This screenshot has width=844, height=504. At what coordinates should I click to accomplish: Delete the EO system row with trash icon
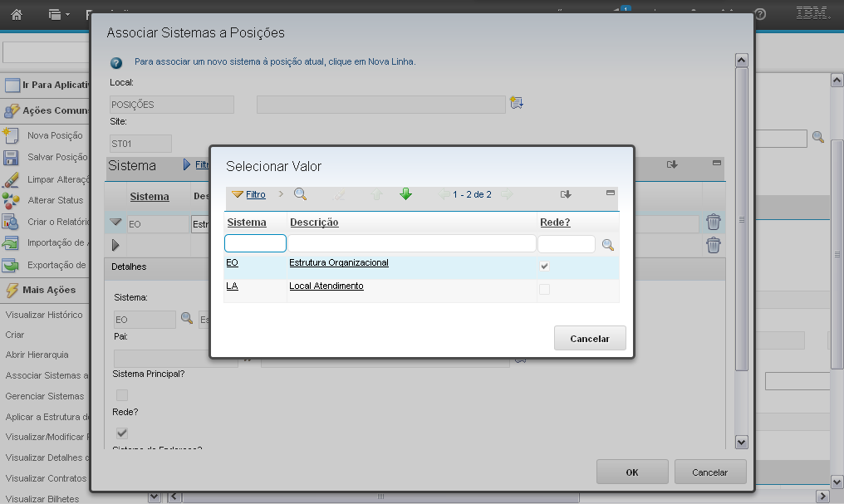pos(713,222)
